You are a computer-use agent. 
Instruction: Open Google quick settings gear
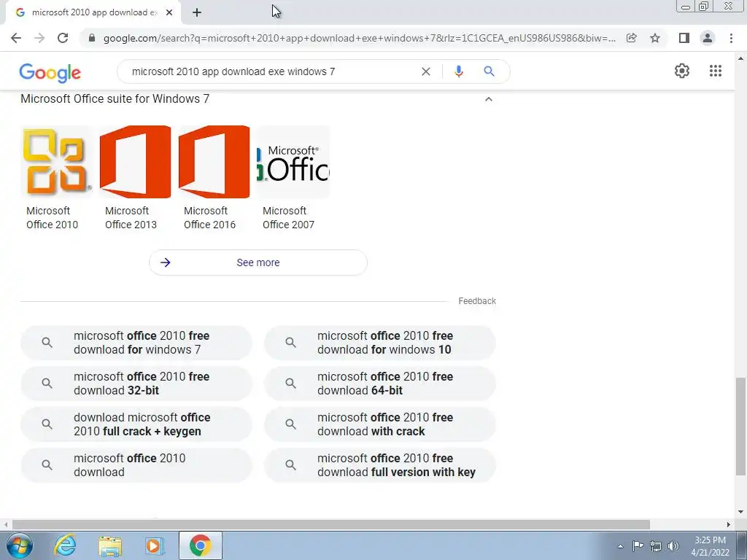pos(682,71)
